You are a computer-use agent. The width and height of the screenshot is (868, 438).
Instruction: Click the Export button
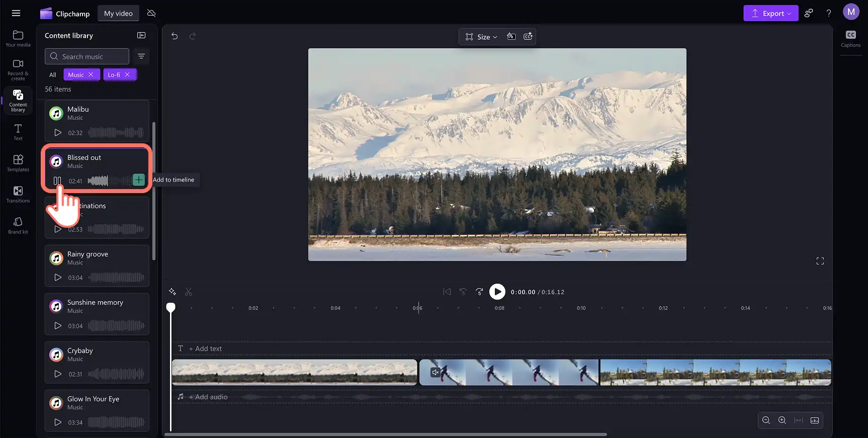pyautogui.click(x=770, y=14)
